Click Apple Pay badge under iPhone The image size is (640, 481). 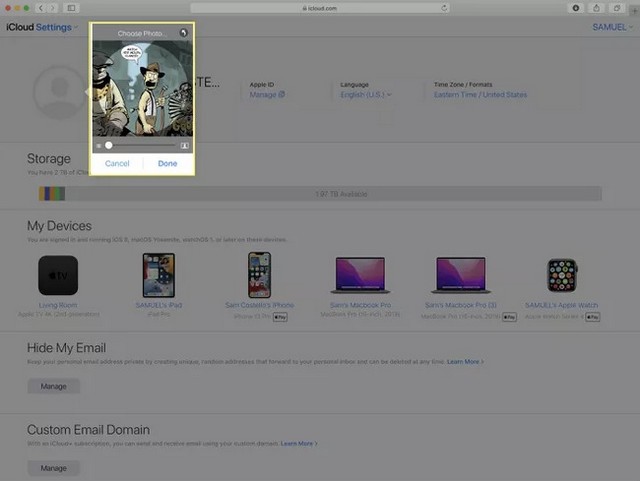(x=280, y=317)
